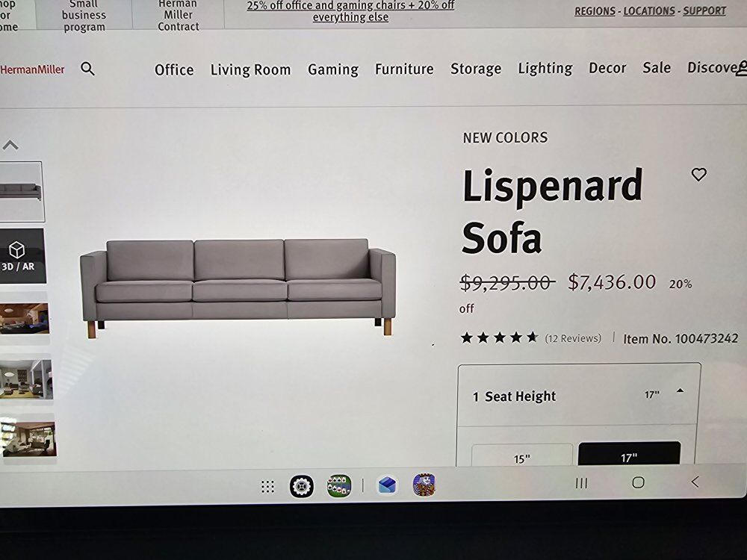Image resolution: width=747 pixels, height=560 pixels.
Task: Open the app drawer grid icon
Action: (267, 487)
